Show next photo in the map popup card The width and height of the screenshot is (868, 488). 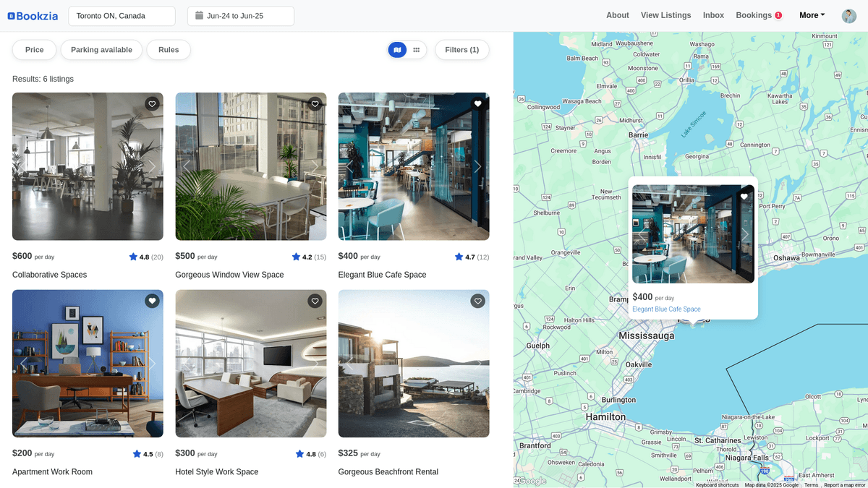745,234
